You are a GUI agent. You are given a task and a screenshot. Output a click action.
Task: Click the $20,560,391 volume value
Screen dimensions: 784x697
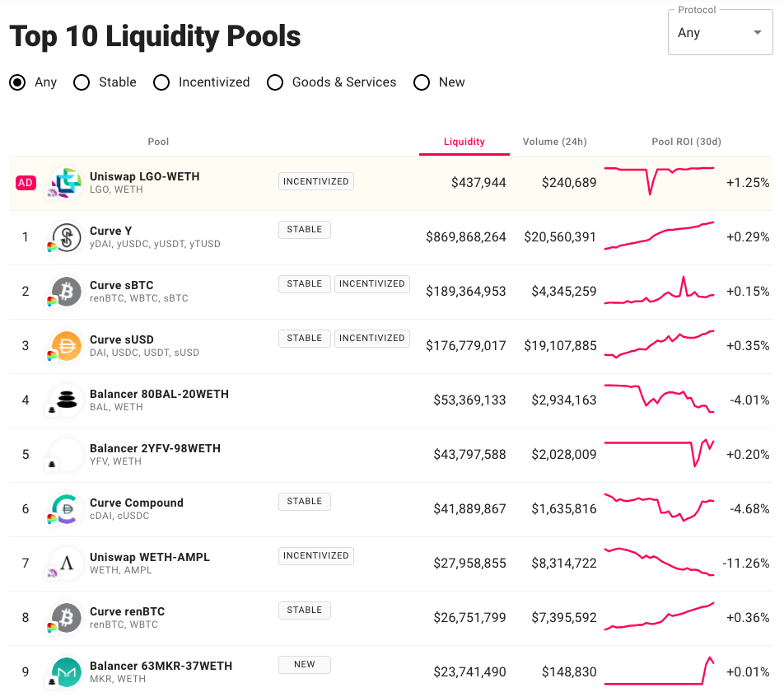(560, 237)
